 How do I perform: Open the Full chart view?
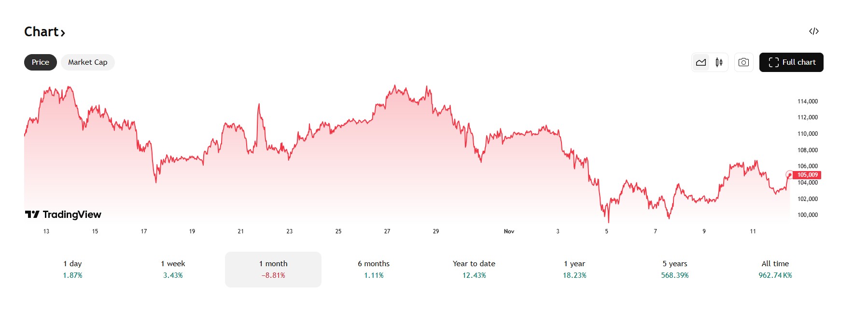(x=791, y=62)
